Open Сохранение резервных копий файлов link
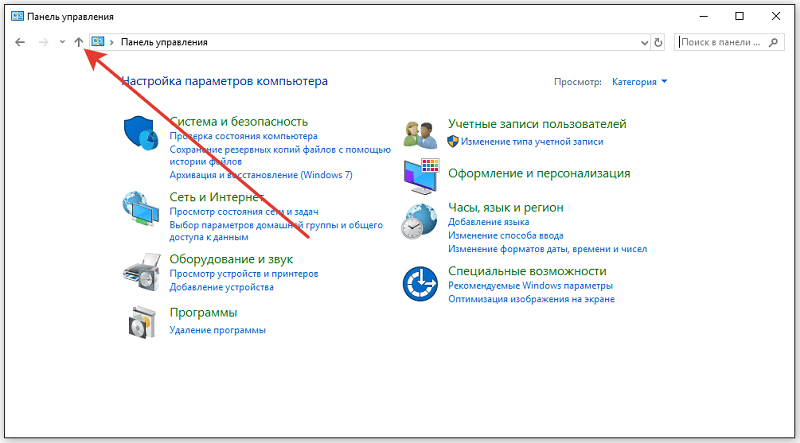 (280, 156)
